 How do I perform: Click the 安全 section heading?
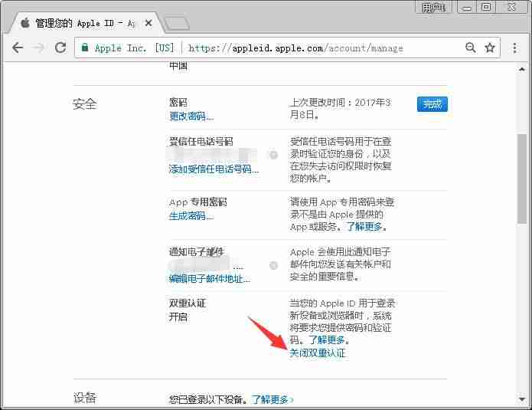tap(85, 103)
